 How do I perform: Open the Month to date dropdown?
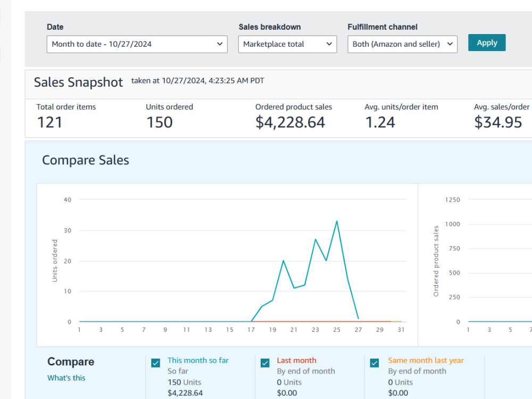click(137, 44)
